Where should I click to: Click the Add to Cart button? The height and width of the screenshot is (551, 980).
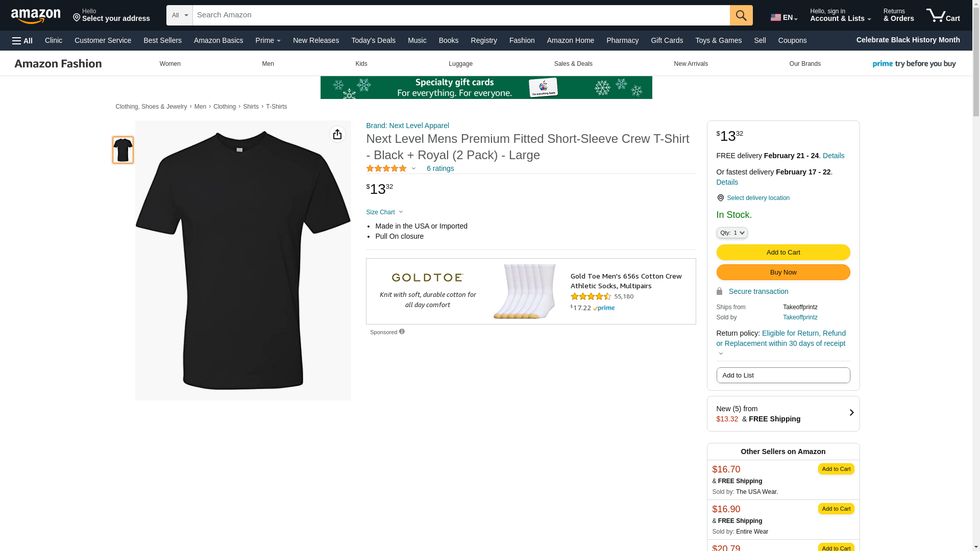coord(783,252)
